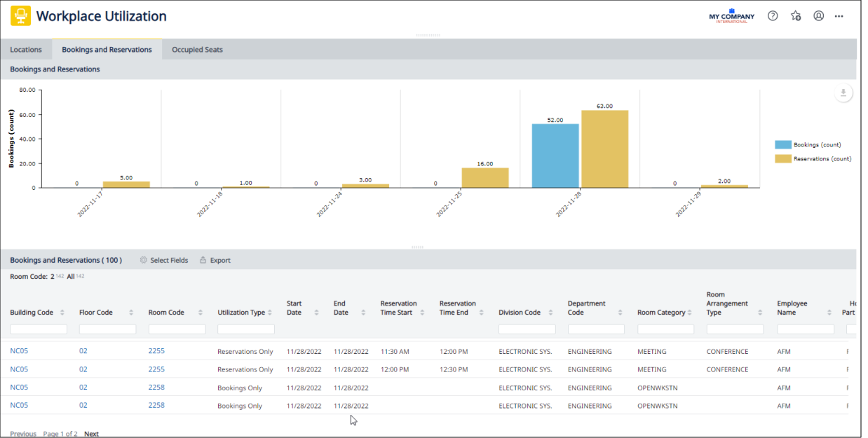The height and width of the screenshot is (438, 868).
Task: Click the chart download icon
Action: pos(843,93)
